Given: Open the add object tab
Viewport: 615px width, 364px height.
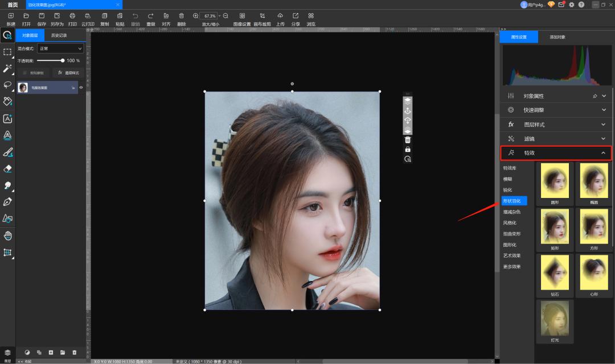Looking at the screenshot, I should [557, 37].
